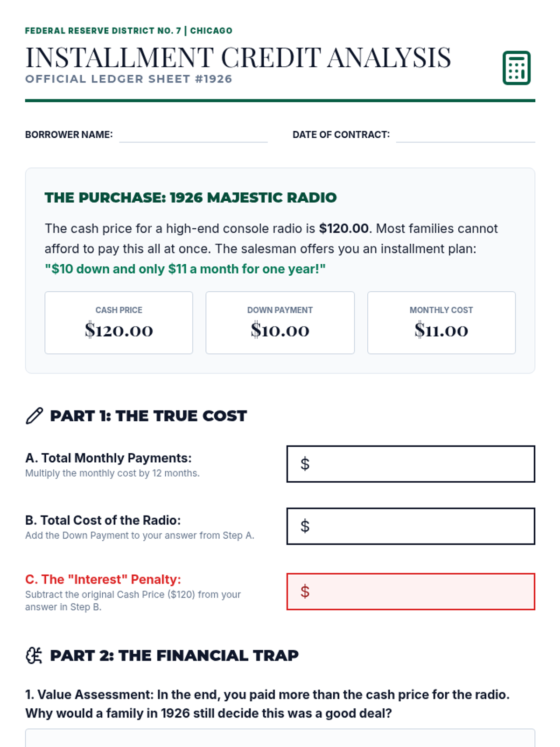This screenshot has height=747, width=560.
Task: Click the Borrower Name input line
Action: click(x=193, y=135)
